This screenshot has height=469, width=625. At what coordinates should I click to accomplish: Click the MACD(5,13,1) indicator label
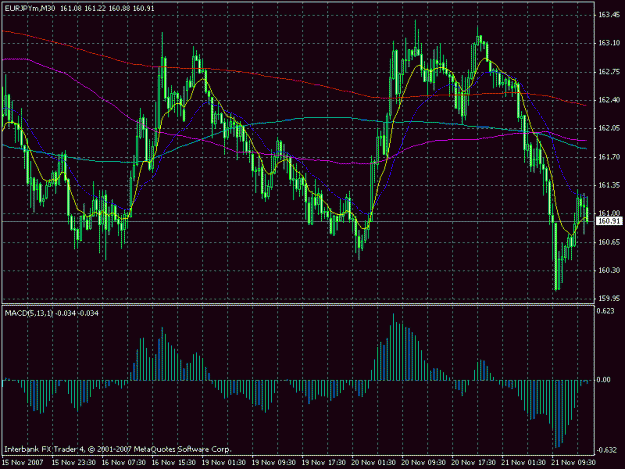click(x=28, y=313)
